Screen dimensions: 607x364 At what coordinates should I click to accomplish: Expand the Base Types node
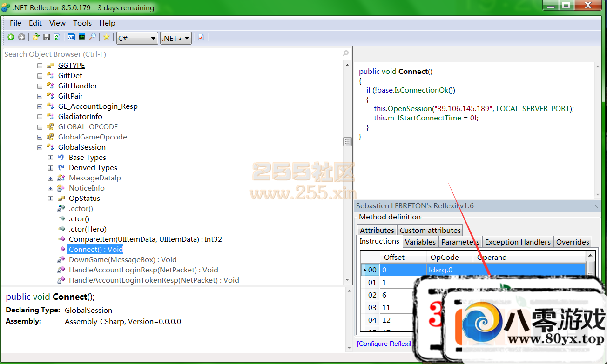tap(50, 158)
